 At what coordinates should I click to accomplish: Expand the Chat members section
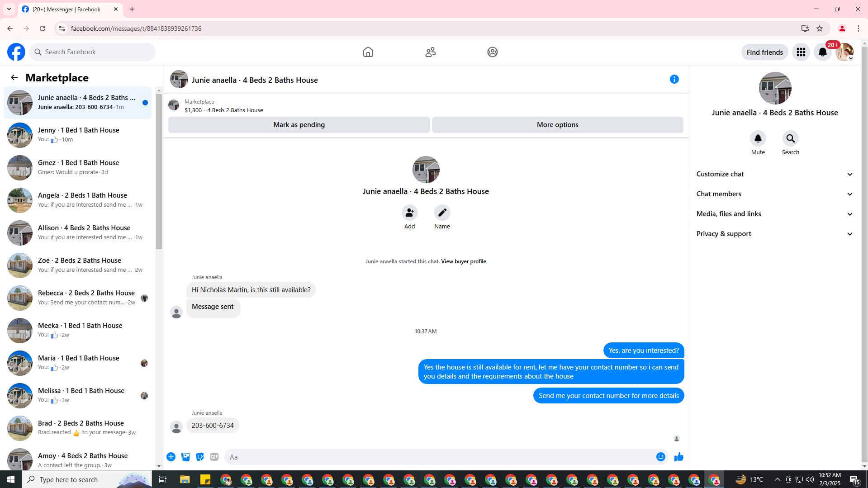coord(775,194)
